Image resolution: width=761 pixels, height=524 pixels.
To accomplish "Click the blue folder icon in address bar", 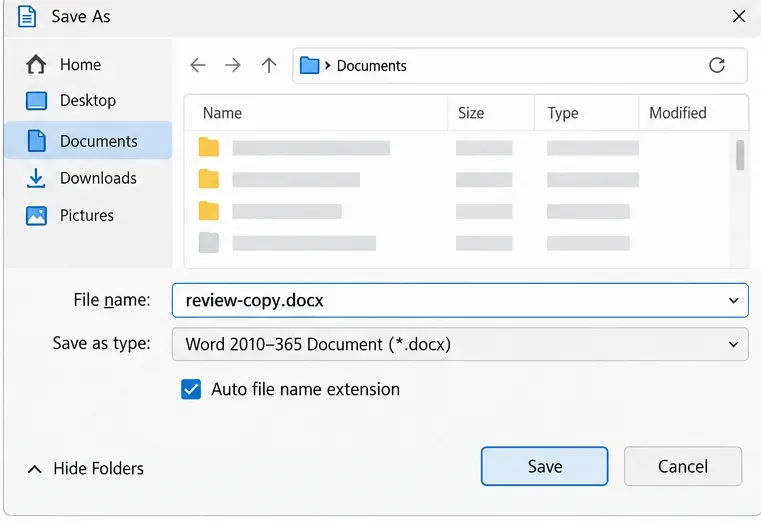I will 309,65.
